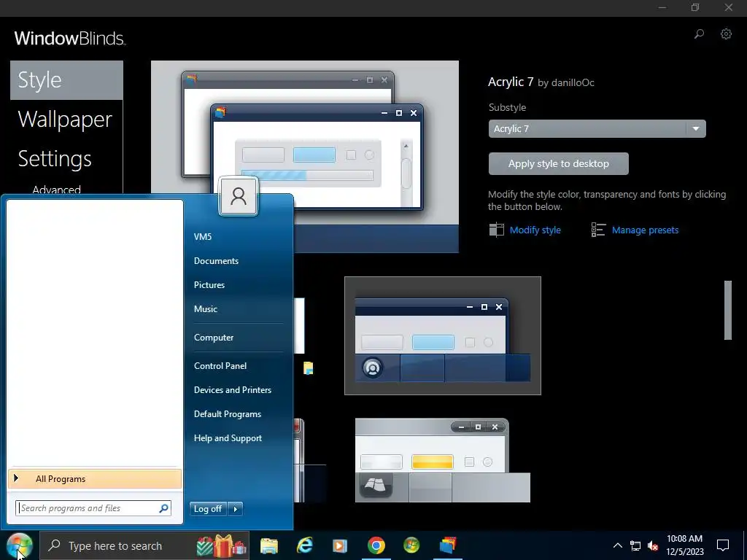Image resolution: width=747 pixels, height=560 pixels.
Task: Open Computer from Start menu
Action: tap(214, 337)
